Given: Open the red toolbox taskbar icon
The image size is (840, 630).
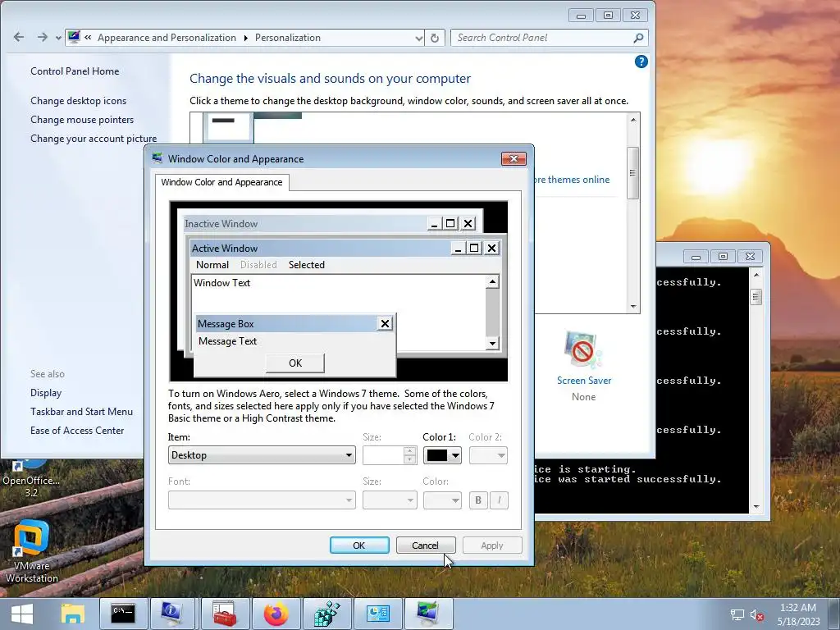Looking at the screenshot, I should click(225, 614).
